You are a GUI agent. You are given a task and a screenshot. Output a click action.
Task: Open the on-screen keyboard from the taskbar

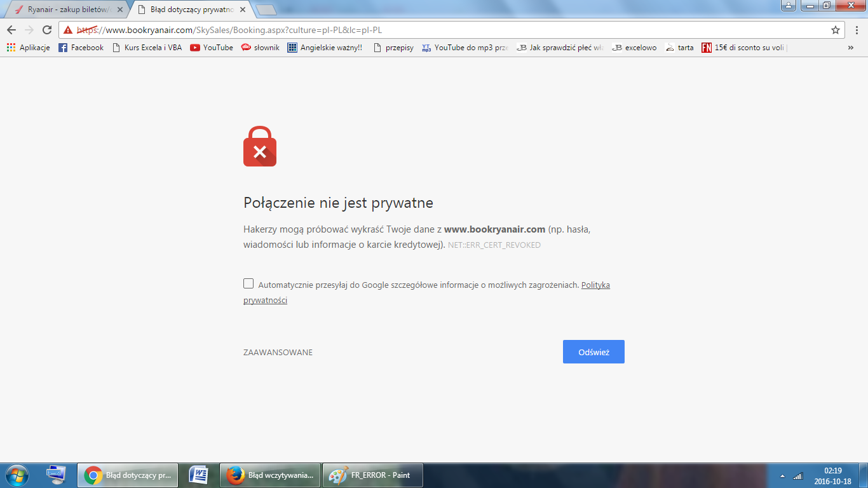(x=56, y=475)
